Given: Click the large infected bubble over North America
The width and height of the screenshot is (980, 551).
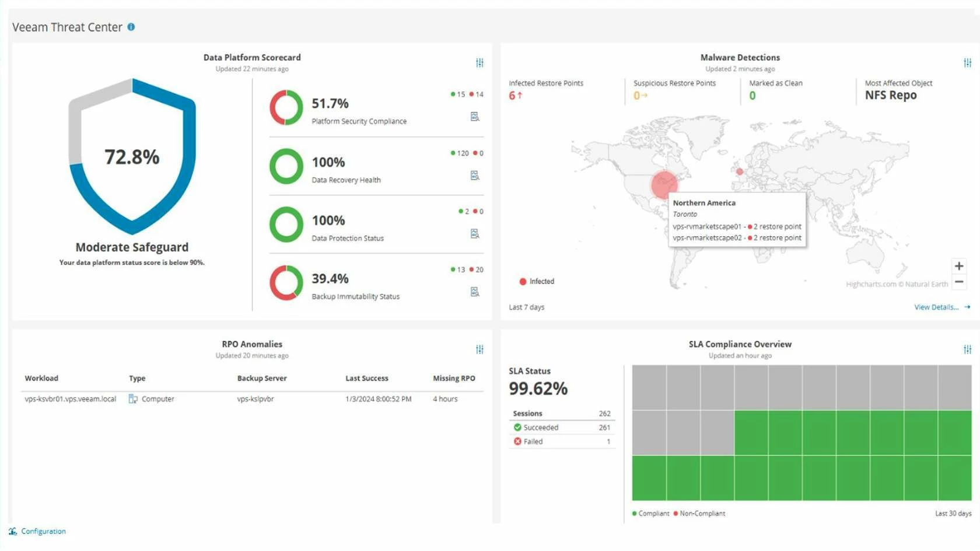Looking at the screenshot, I should (664, 184).
